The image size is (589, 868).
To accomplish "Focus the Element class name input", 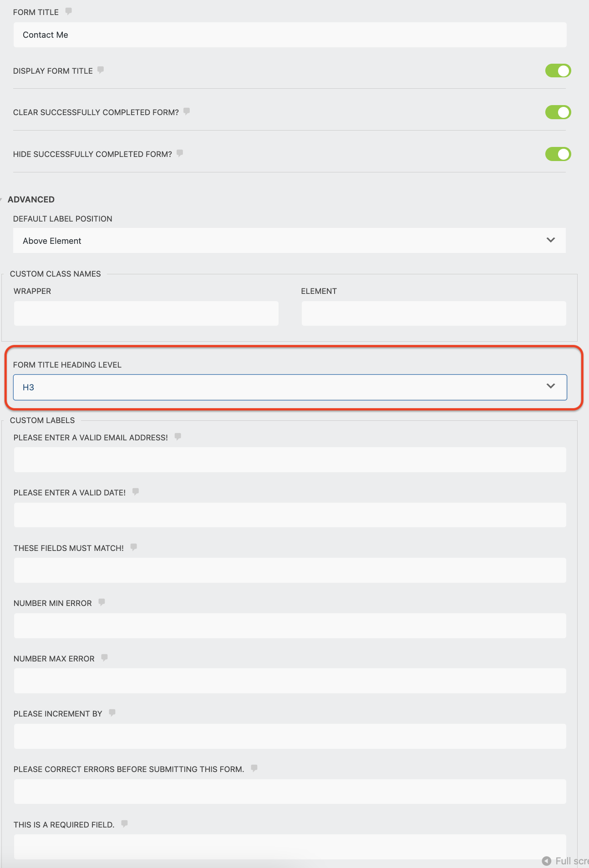I will 433,313.
